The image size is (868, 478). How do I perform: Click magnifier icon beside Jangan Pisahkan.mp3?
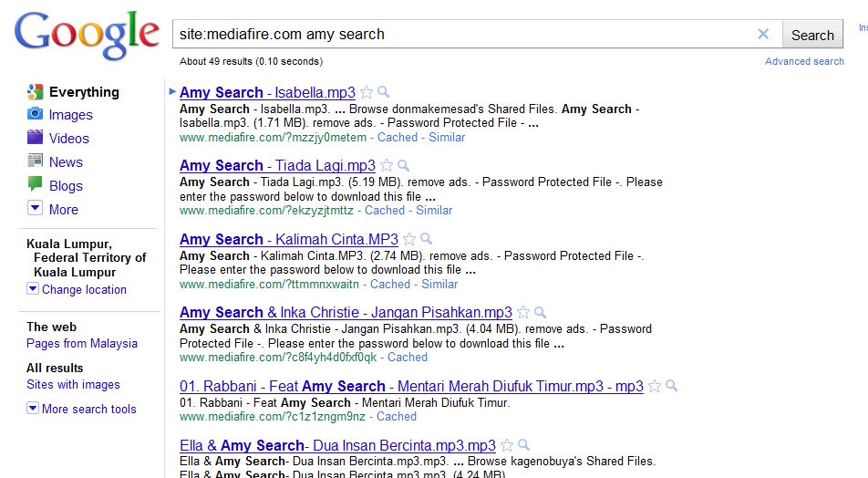tap(541, 312)
